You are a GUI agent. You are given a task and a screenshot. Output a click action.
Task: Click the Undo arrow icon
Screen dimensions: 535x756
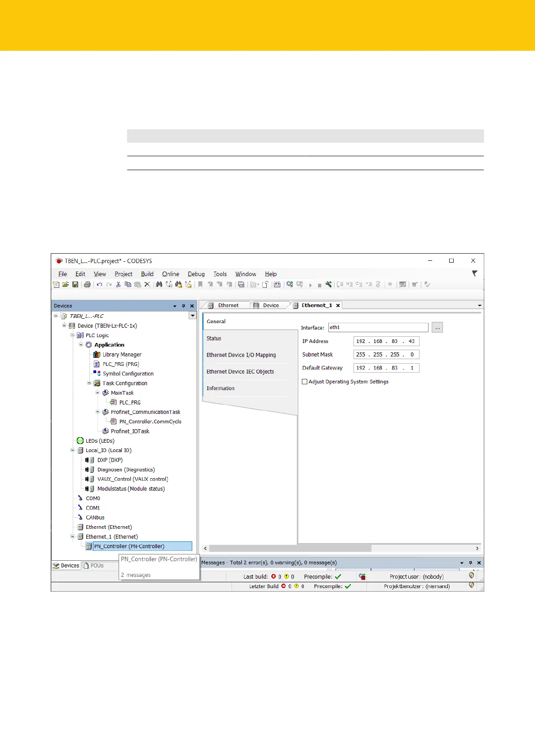99,284
